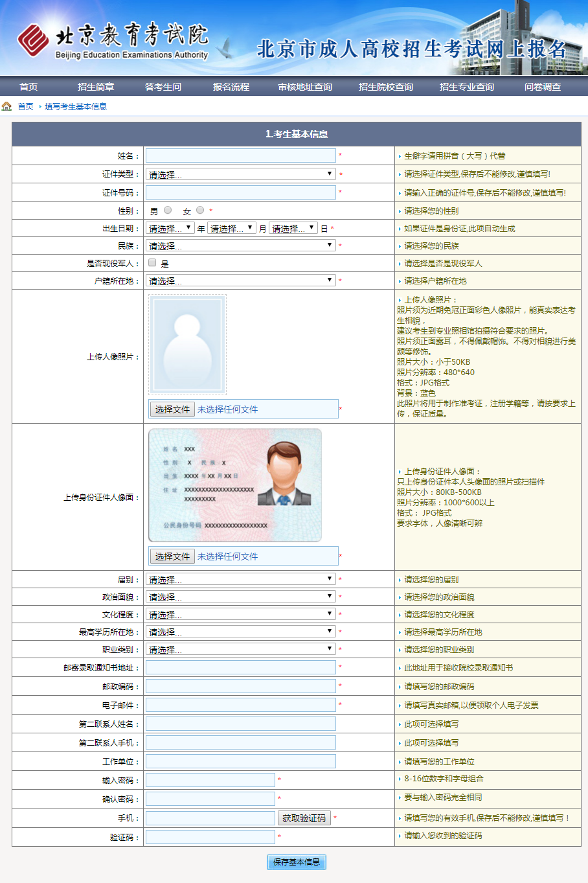Go to 报名流程 in the navigation menu

pos(231,87)
